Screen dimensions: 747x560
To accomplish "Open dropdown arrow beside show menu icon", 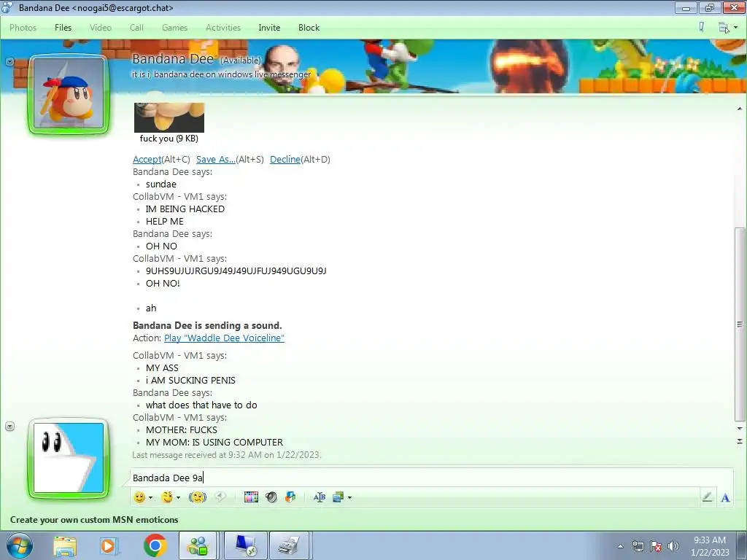I will (735, 28).
